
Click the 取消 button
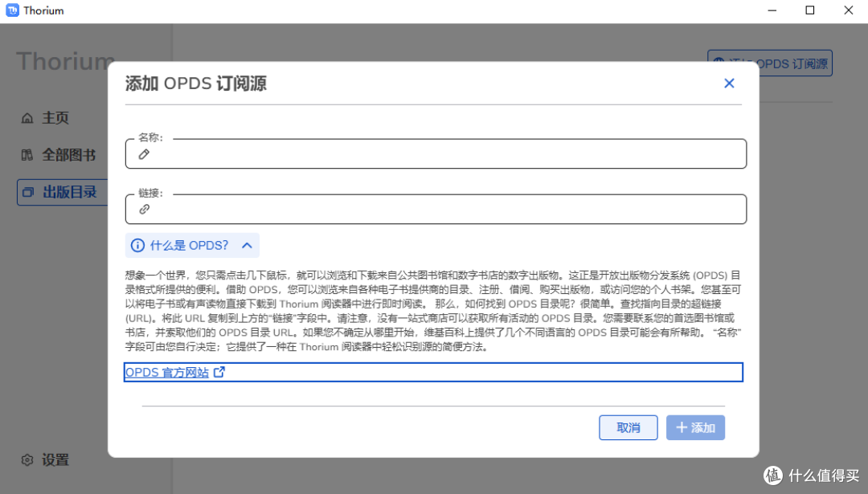pos(628,427)
